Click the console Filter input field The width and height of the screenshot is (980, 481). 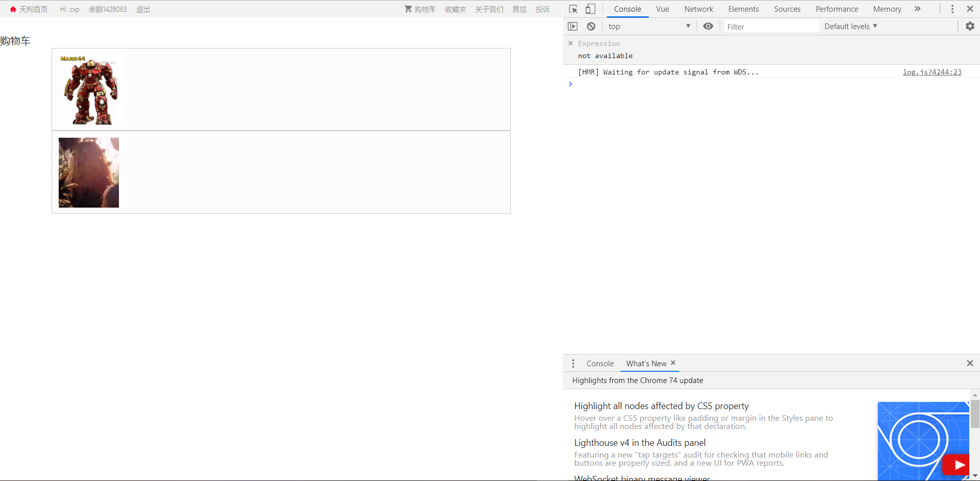pyautogui.click(x=771, y=27)
